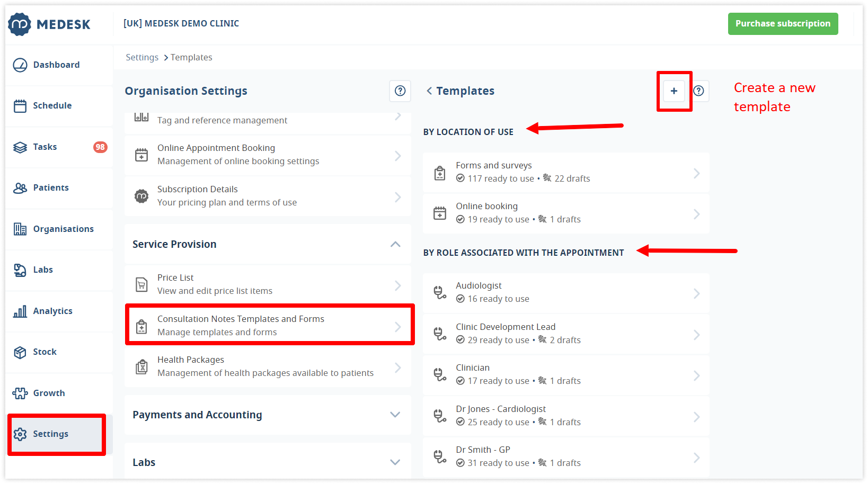Open Audiologist templates
The height and width of the screenshot is (484, 868).
pos(566,293)
